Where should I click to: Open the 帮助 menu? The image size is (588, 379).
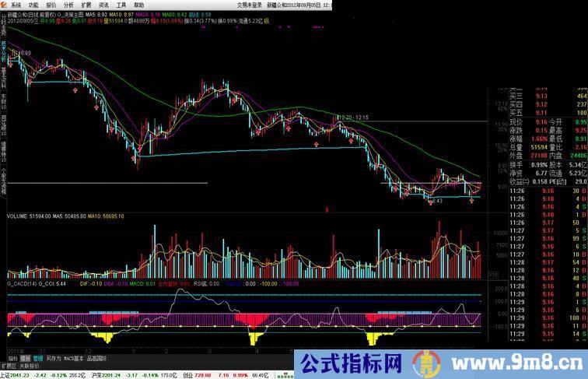point(138,5)
